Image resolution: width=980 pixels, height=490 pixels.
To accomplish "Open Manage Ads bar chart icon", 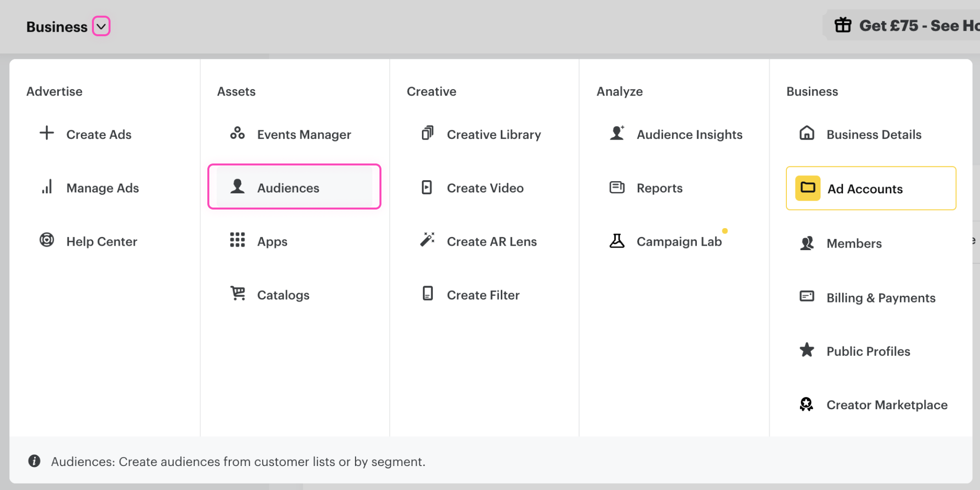I will tap(47, 187).
